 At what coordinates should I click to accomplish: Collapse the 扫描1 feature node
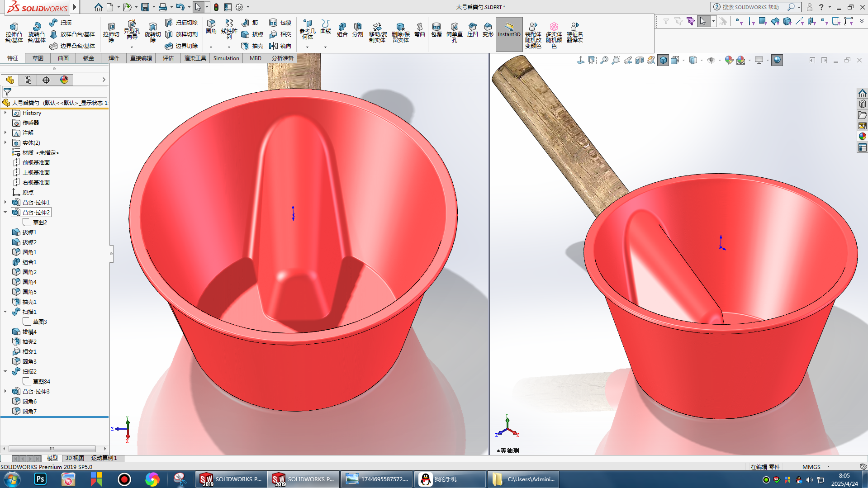pyautogui.click(x=5, y=312)
